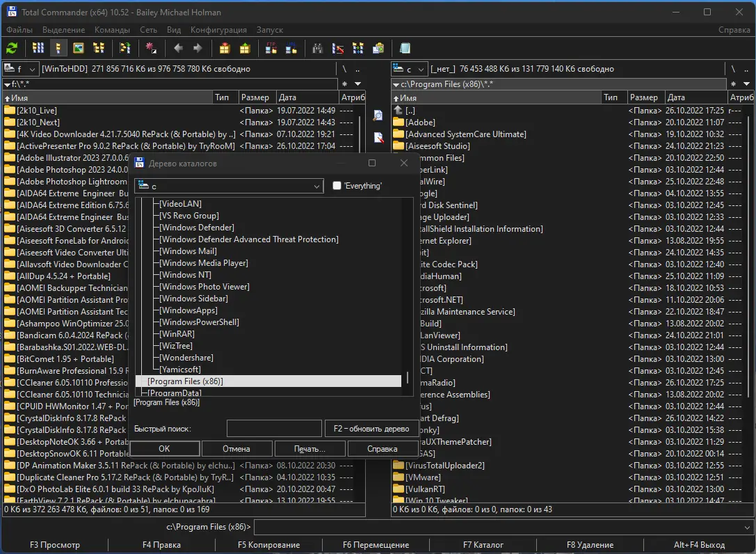Select [Windows Media Player] in the tree
This screenshot has height=554, width=756.
(204, 263)
